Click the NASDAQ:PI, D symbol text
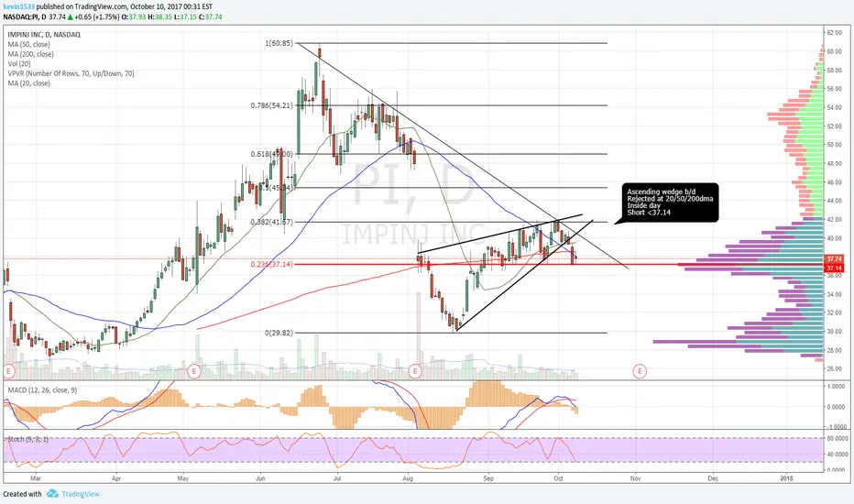The height and width of the screenshot is (504, 854). click(25, 16)
